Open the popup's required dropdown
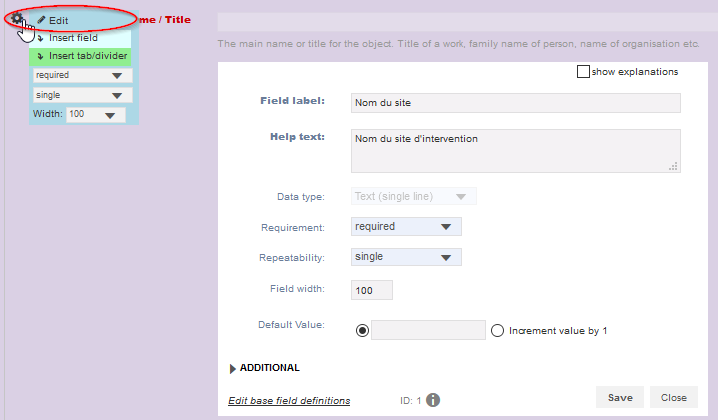Viewport: 718px width, 420px height. [x=81, y=75]
